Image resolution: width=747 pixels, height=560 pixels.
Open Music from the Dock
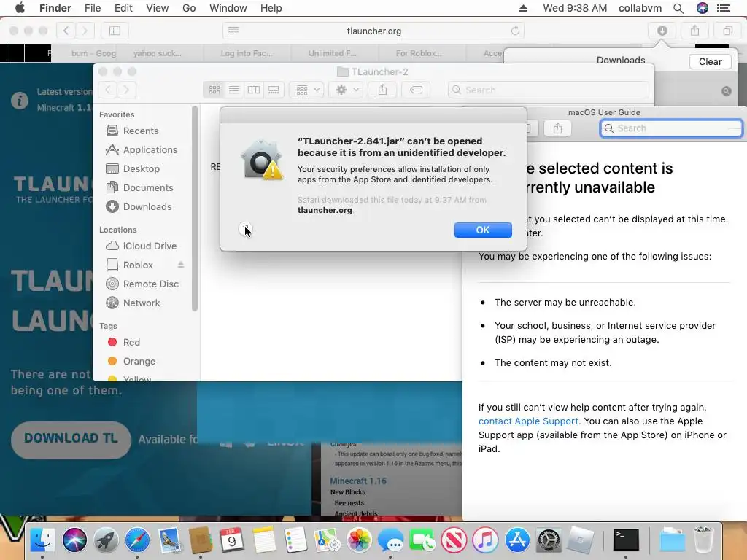(485, 540)
